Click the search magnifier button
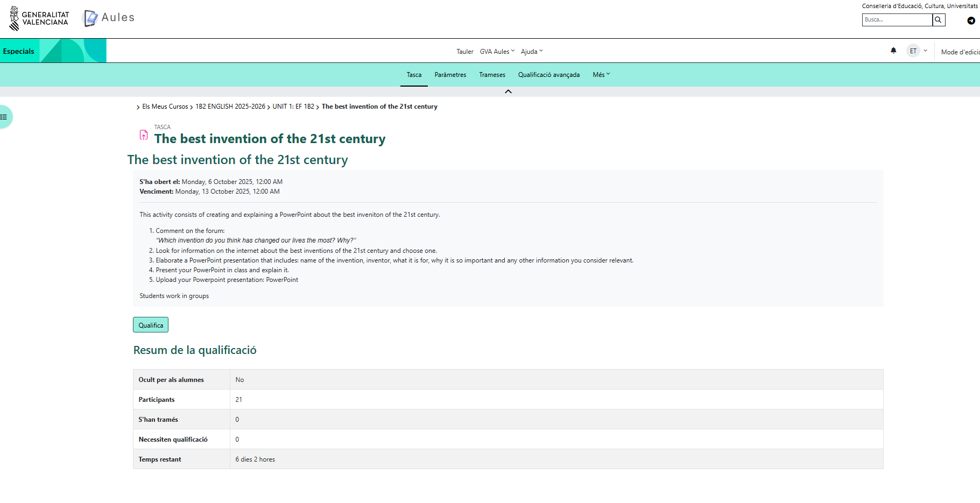The height and width of the screenshot is (503, 980). click(x=938, y=20)
